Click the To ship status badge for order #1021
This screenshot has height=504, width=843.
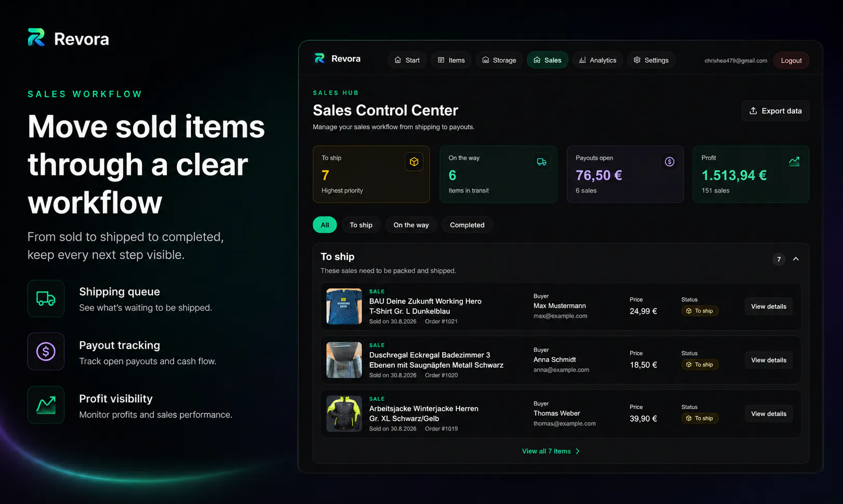pos(700,311)
